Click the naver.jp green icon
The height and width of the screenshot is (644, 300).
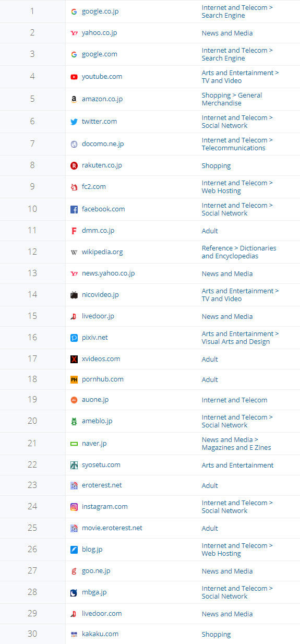pos(74,444)
